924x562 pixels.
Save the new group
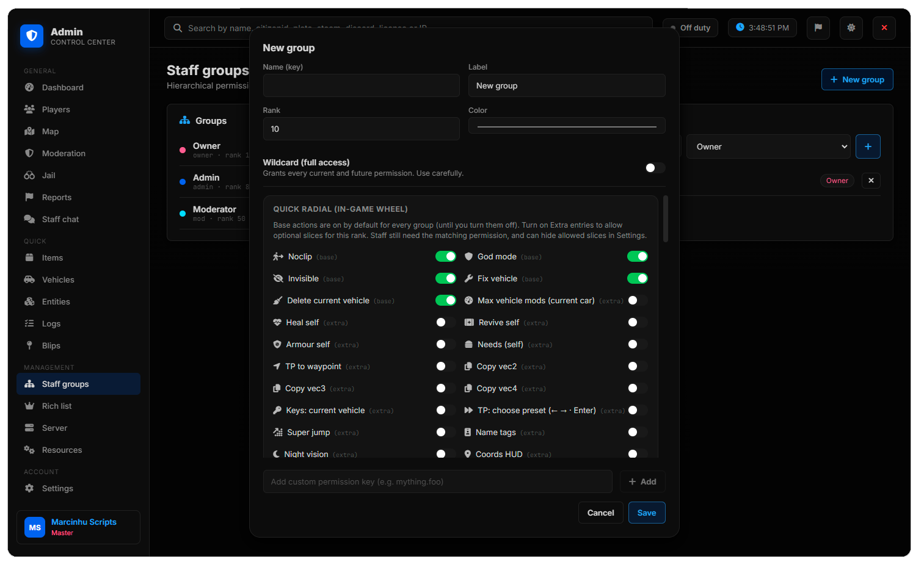[x=646, y=513]
